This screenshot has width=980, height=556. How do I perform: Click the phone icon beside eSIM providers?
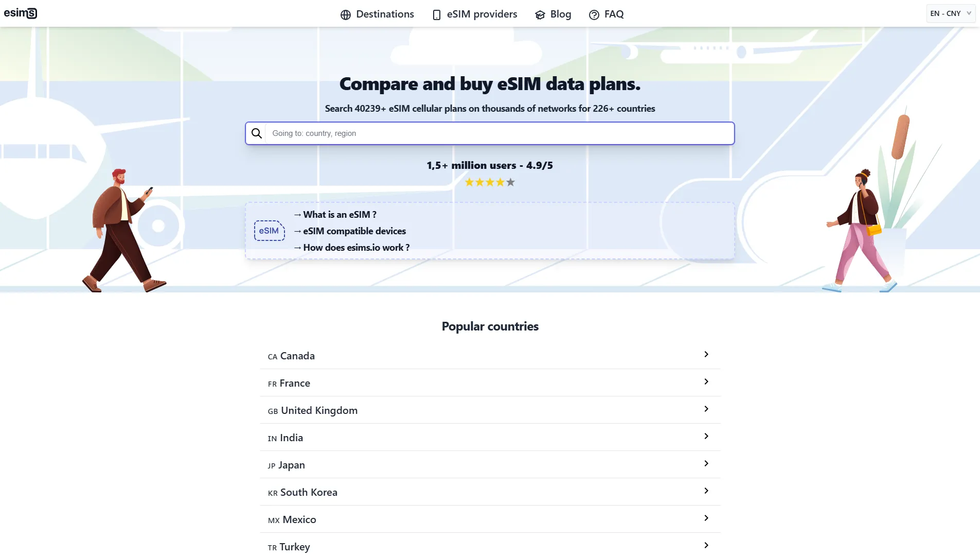point(437,15)
